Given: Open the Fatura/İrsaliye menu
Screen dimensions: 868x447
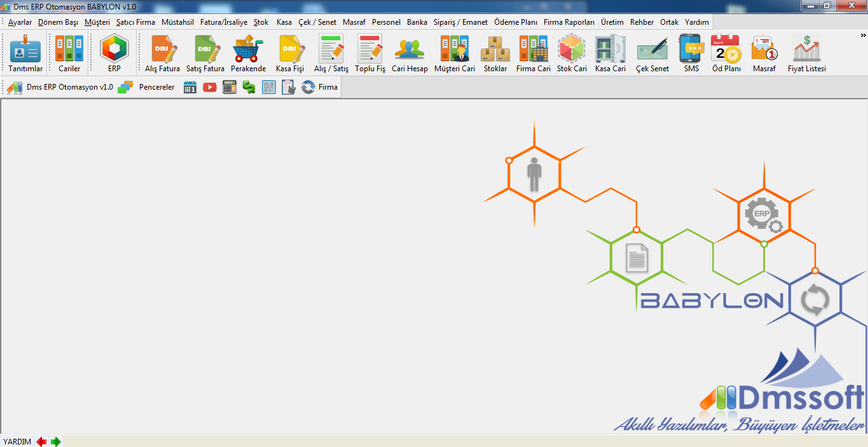Looking at the screenshot, I should coord(224,22).
